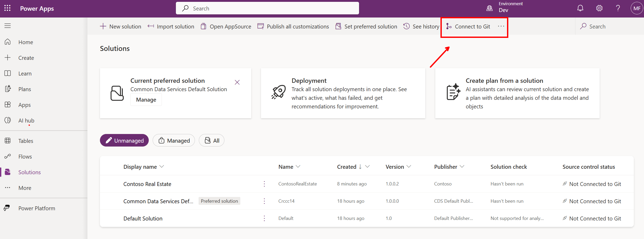
Task: Click the Environment globe icon
Action: coord(490,8)
